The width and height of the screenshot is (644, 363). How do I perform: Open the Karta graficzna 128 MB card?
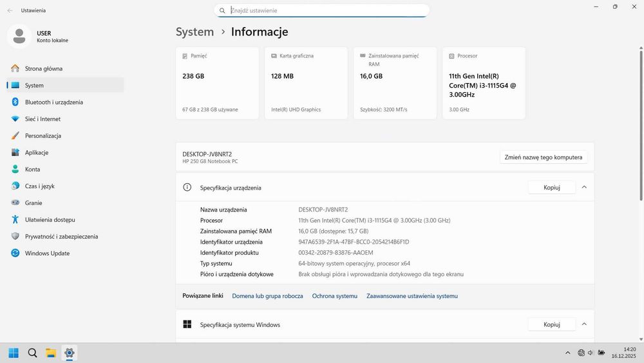[x=306, y=83]
